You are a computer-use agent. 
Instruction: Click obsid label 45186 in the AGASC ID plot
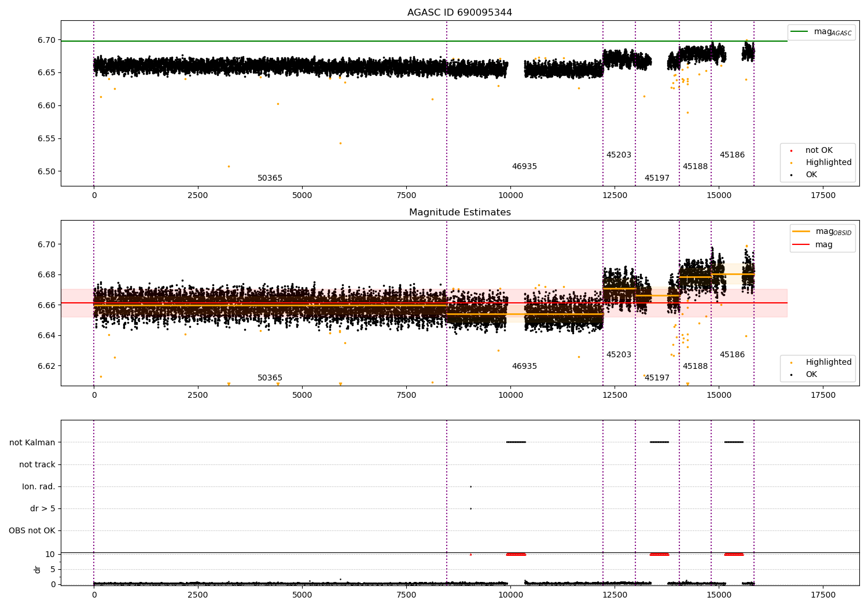tap(732, 155)
